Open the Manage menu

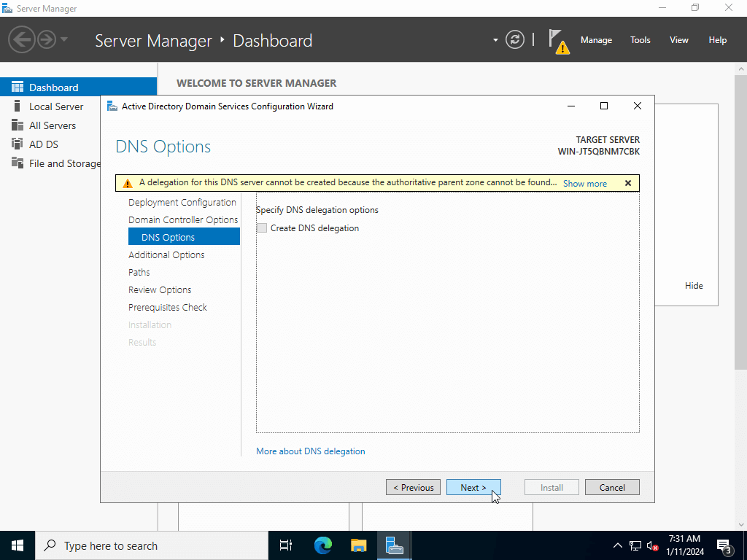[596, 40]
